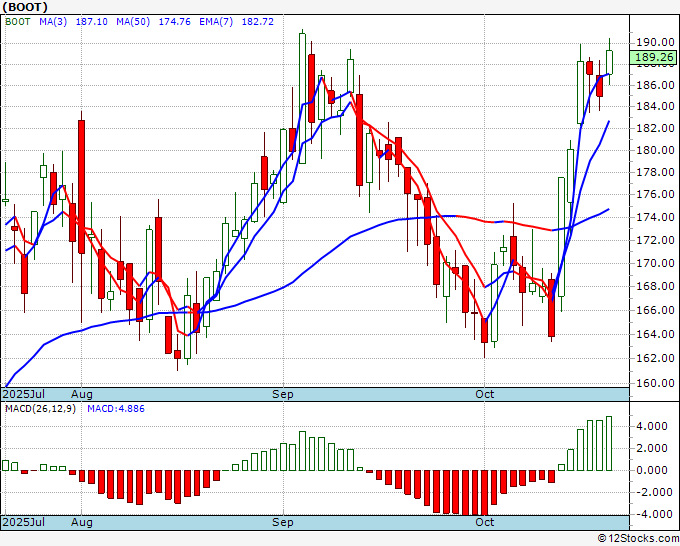Click the 174.00 price axis label
The width and height of the screenshot is (680, 546).
click(x=655, y=217)
